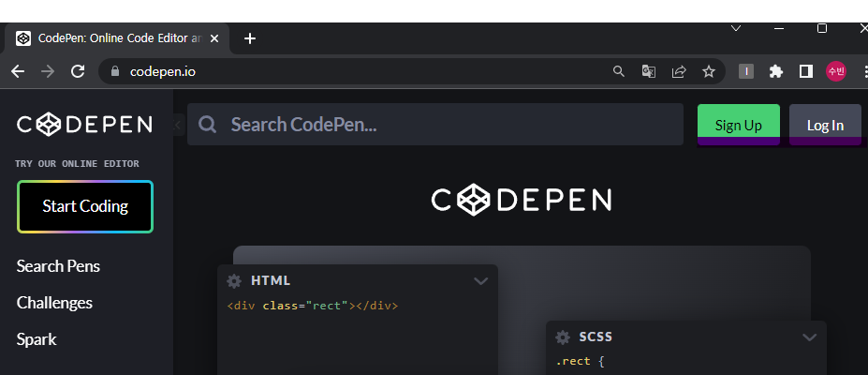Click the translate page icon

pyautogui.click(x=648, y=71)
